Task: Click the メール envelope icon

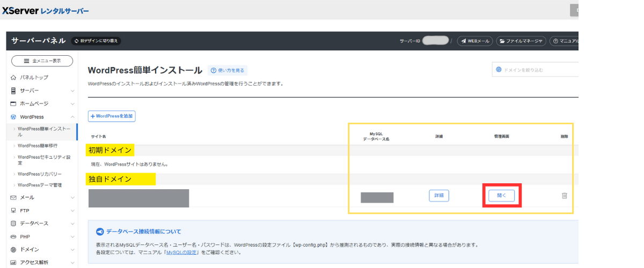Action: [x=13, y=198]
